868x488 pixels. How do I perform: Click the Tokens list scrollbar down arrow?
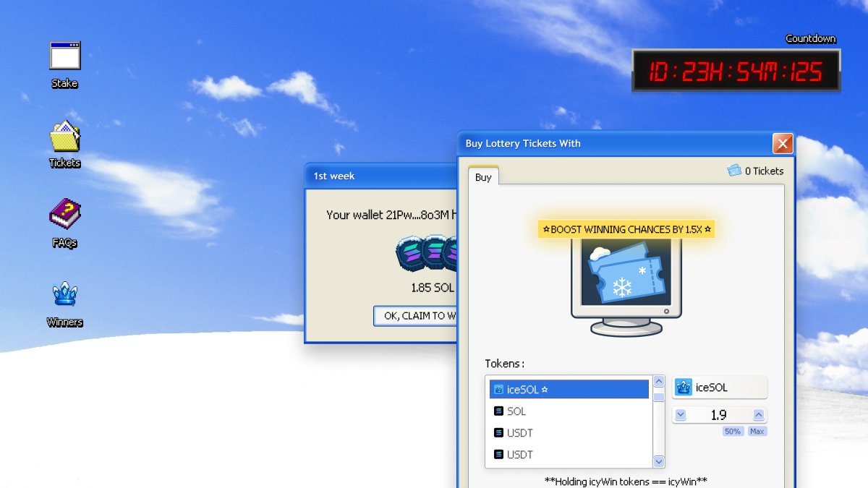(659, 461)
